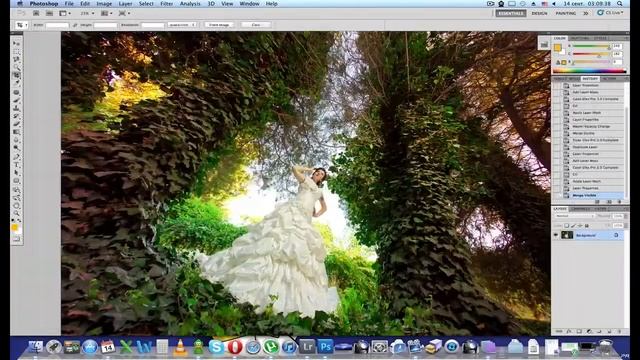This screenshot has height=360, width=640.
Task: Click the crop Width input field
Action: 57,25
